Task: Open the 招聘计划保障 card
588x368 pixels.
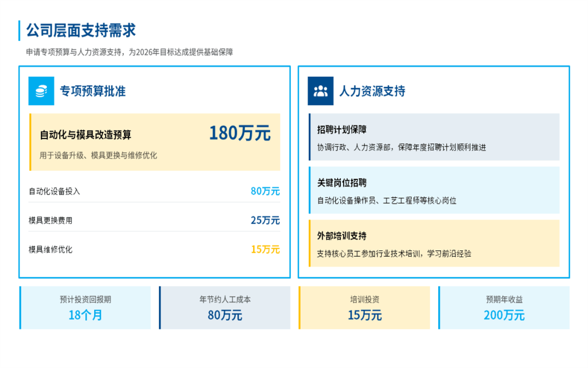Action: tap(434, 137)
